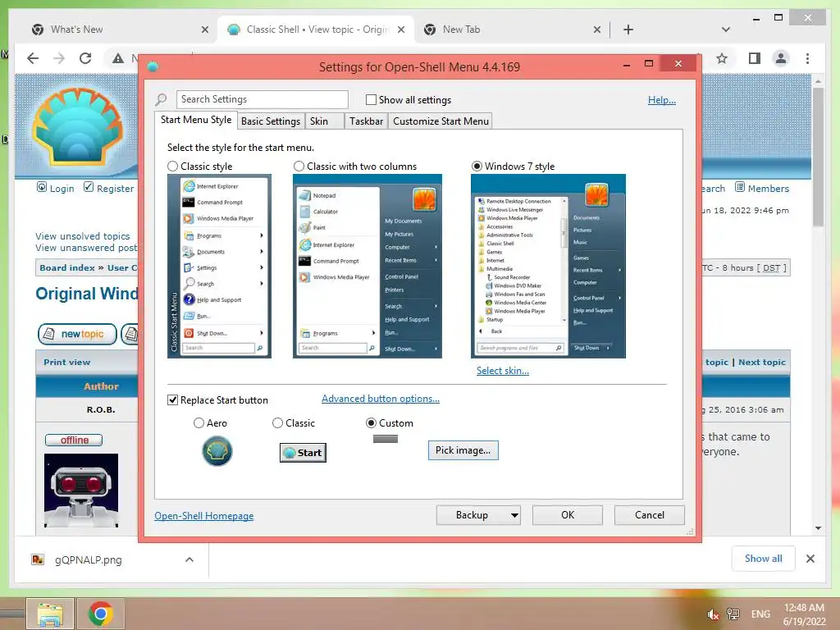Screen dimensions: 840x630
Task: Reload the page in Chrome
Action: tap(85, 58)
